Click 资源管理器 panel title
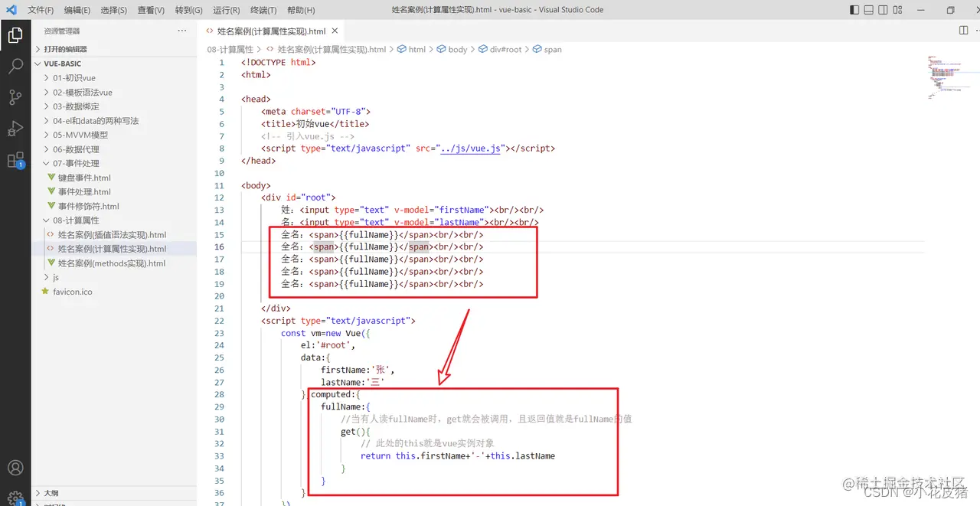This screenshot has width=980, height=506. (62, 31)
